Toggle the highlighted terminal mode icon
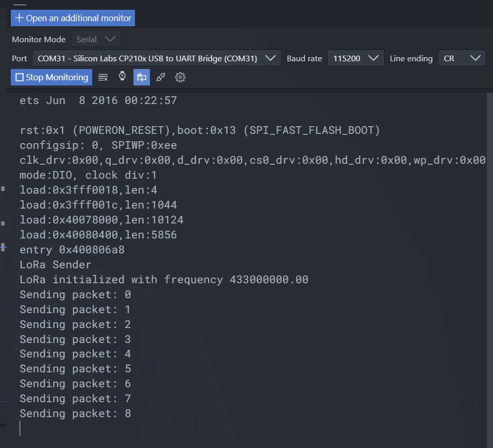The height and width of the screenshot is (448, 493). click(142, 77)
